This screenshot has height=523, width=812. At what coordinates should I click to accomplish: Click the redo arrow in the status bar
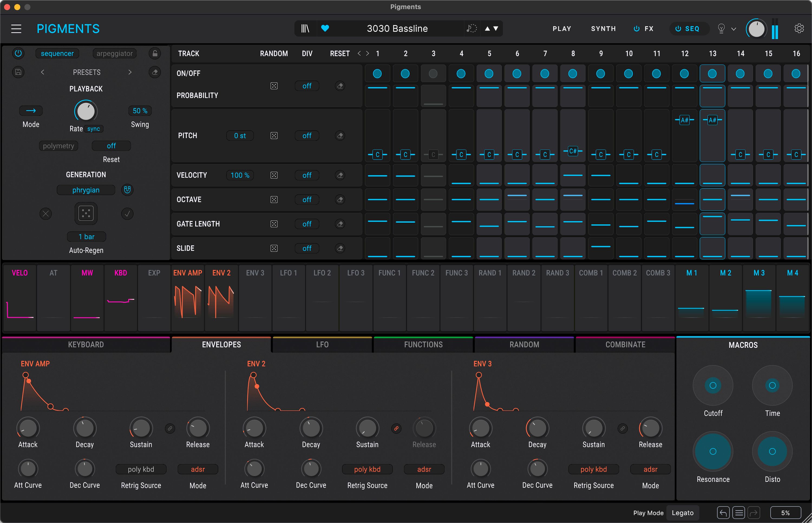click(x=754, y=513)
